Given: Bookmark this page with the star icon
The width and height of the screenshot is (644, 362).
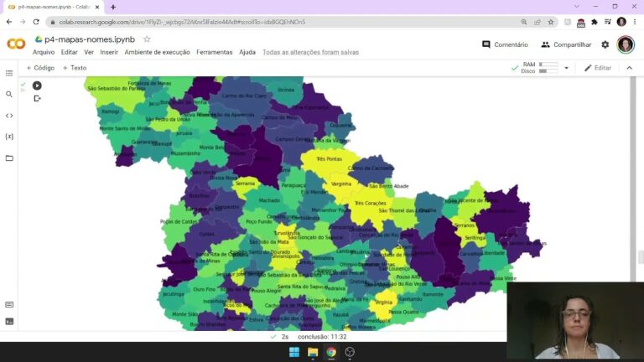Looking at the screenshot, I should pos(551,22).
